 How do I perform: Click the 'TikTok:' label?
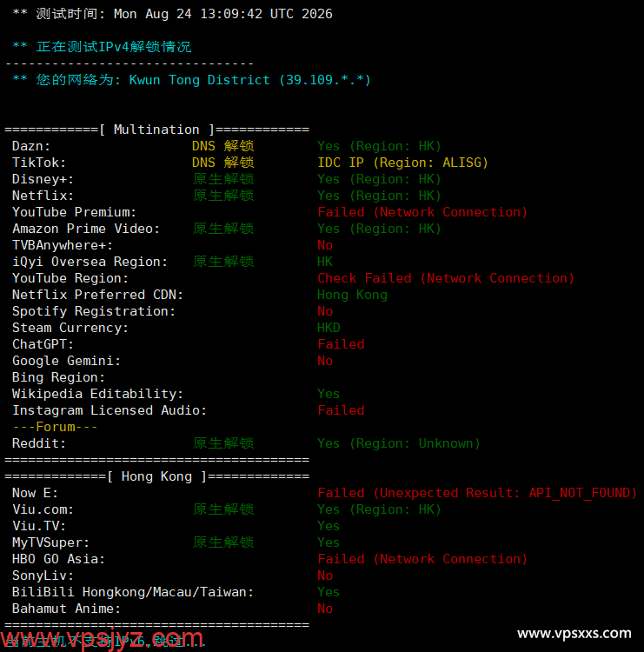[39, 163]
